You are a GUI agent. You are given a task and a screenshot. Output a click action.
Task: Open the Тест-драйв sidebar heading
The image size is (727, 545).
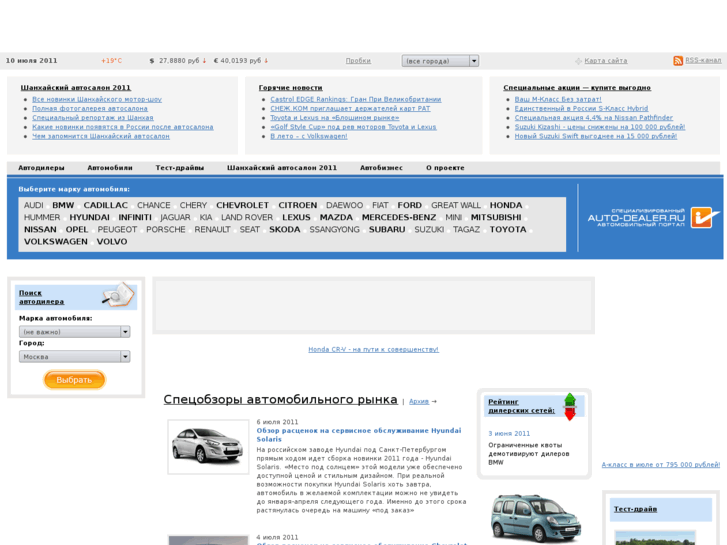[x=635, y=509]
